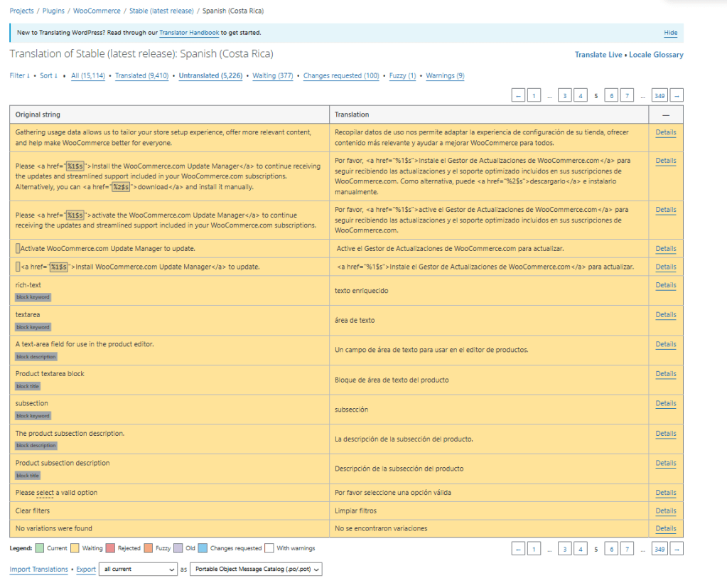Open page 6 in bottom pagination
Image resolution: width=727 pixels, height=588 pixels.
click(611, 549)
